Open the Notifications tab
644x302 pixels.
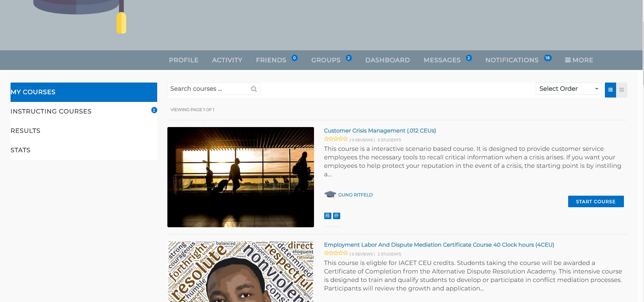click(512, 60)
